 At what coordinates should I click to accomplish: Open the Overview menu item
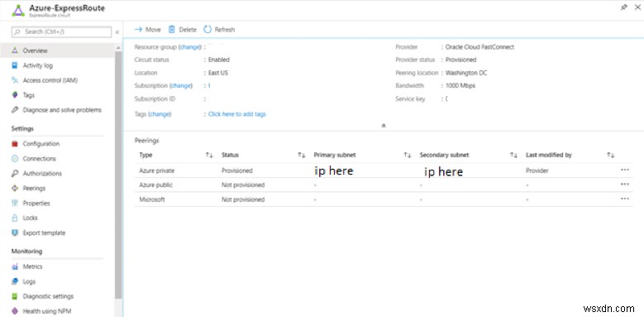[x=58, y=50]
